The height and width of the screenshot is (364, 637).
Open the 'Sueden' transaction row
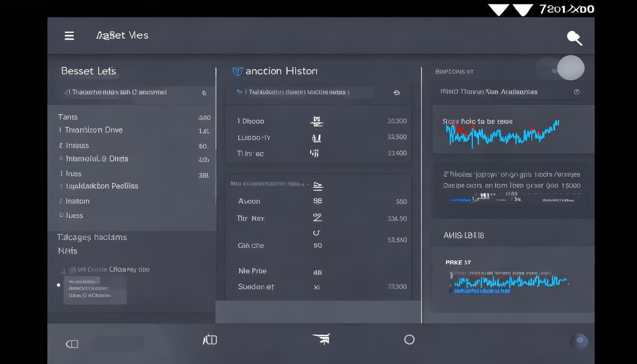click(256, 287)
